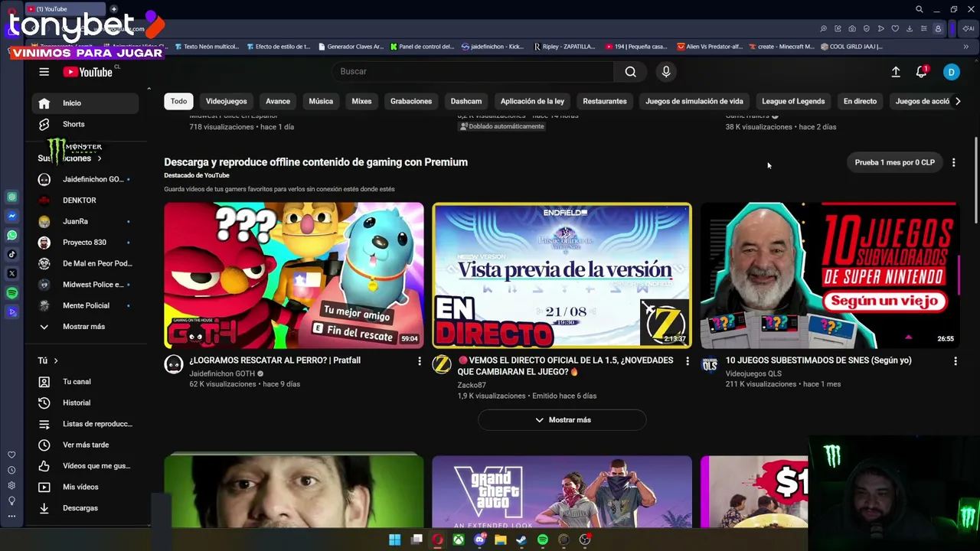Open JuanRa subscription channel
The image size is (980, 551).
click(85, 221)
